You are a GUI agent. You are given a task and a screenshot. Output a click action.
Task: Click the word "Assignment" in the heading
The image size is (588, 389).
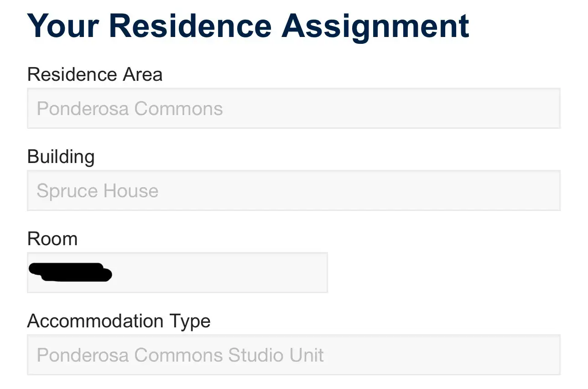pos(375,26)
